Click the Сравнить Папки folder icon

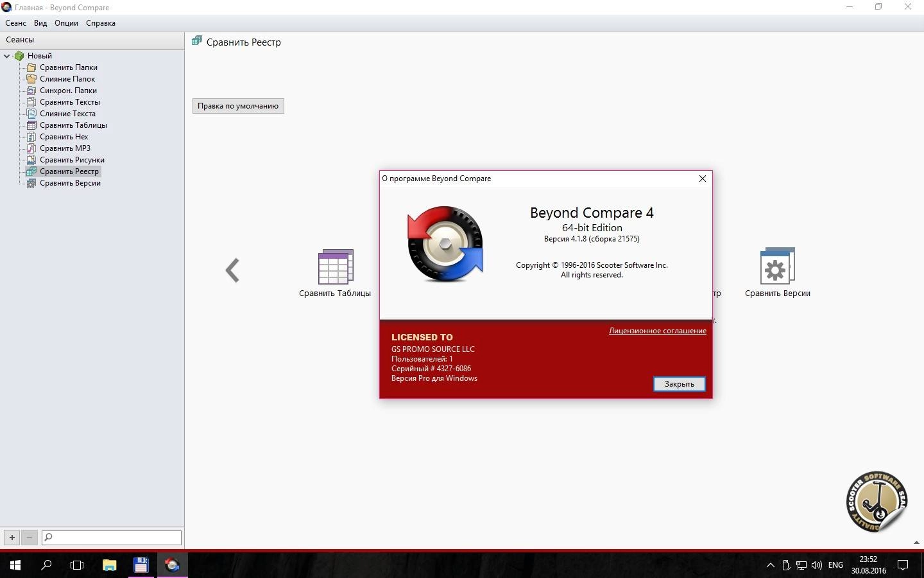click(31, 67)
